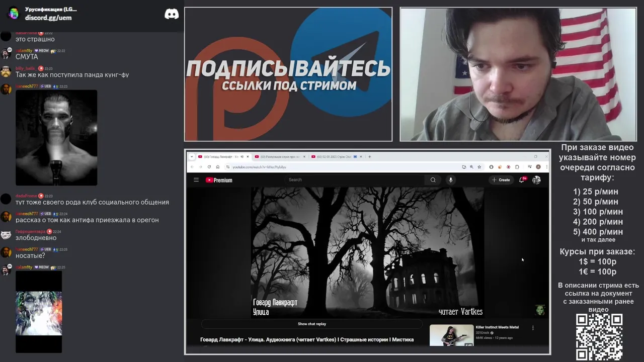Open the Create button on YouTube
Screen dimensions: 644x362
click(x=501, y=179)
